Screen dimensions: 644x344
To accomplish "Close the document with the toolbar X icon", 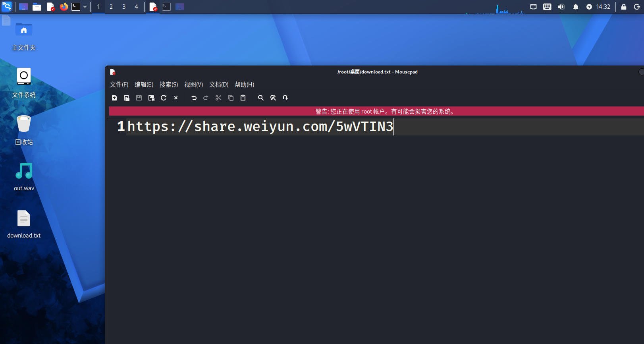I will pos(176,98).
